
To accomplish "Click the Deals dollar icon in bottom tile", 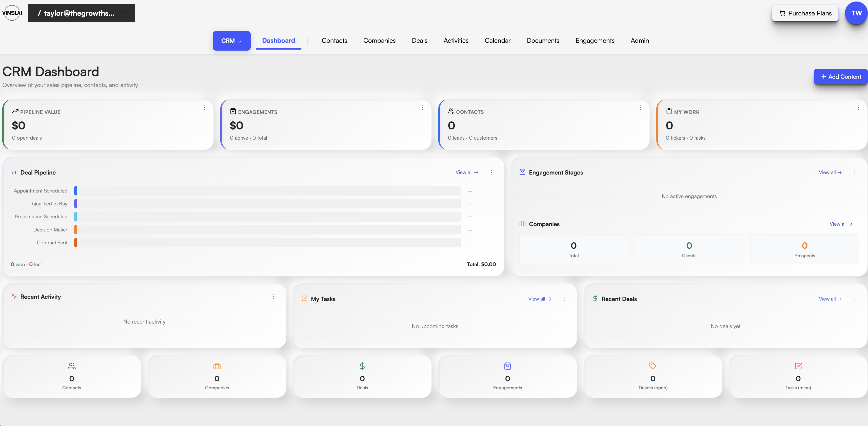I will (362, 366).
